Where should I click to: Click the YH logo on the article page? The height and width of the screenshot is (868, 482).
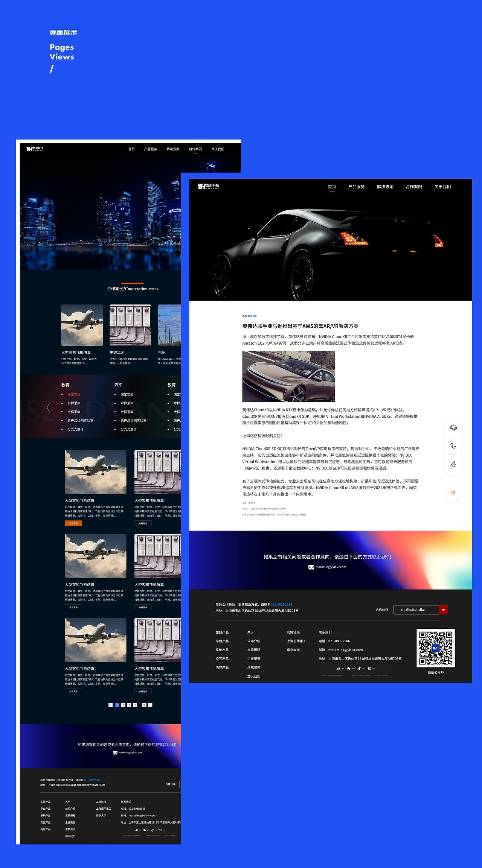(x=208, y=186)
